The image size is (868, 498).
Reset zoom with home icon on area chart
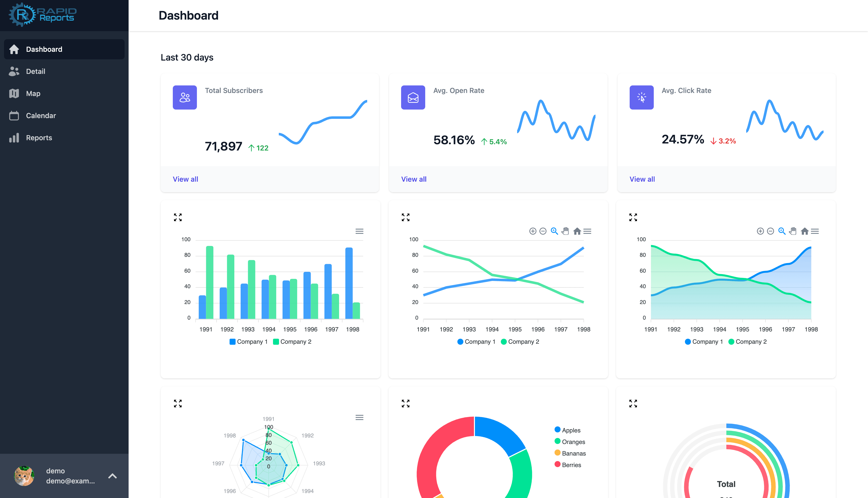click(x=804, y=231)
